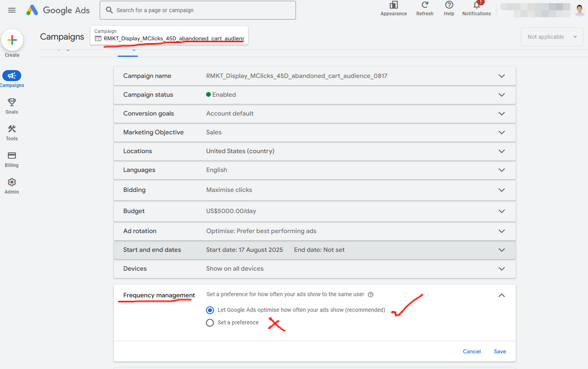The image size is (588, 369).
Task: Open the Goals trophy icon
Action: 12,102
